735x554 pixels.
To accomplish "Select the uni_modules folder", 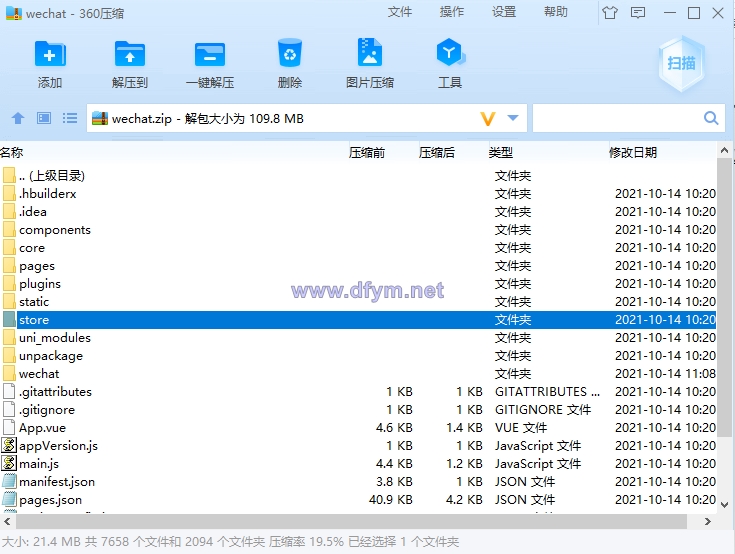I will click(x=358, y=337).
